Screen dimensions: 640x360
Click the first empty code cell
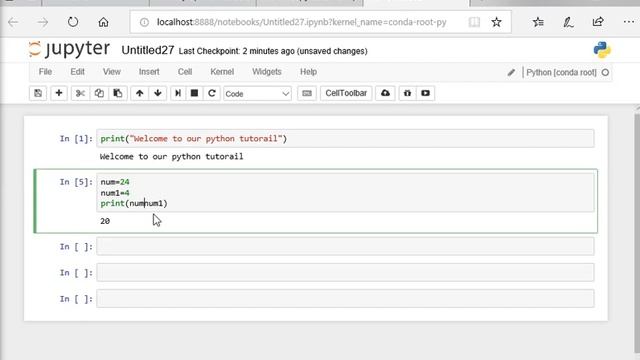coord(345,247)
